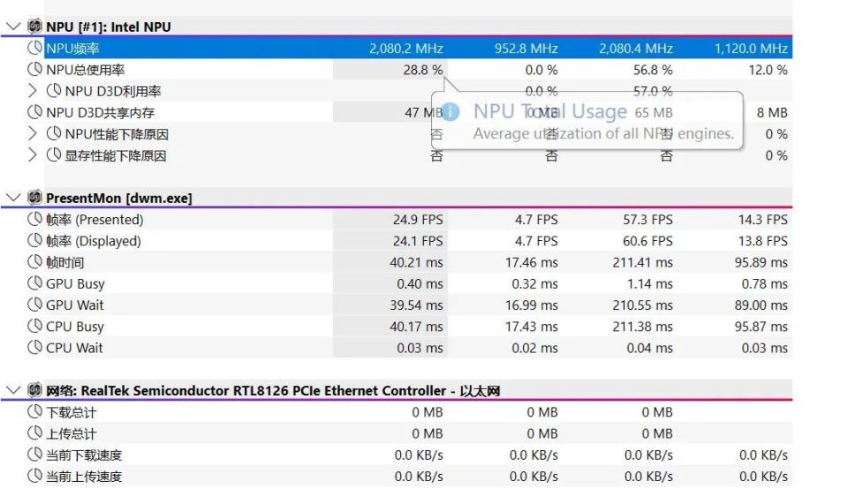Click the NPU chip icon beside Intel NPU
The width and height of the screenshot is (848, 504).
click(x=35, y=26)
